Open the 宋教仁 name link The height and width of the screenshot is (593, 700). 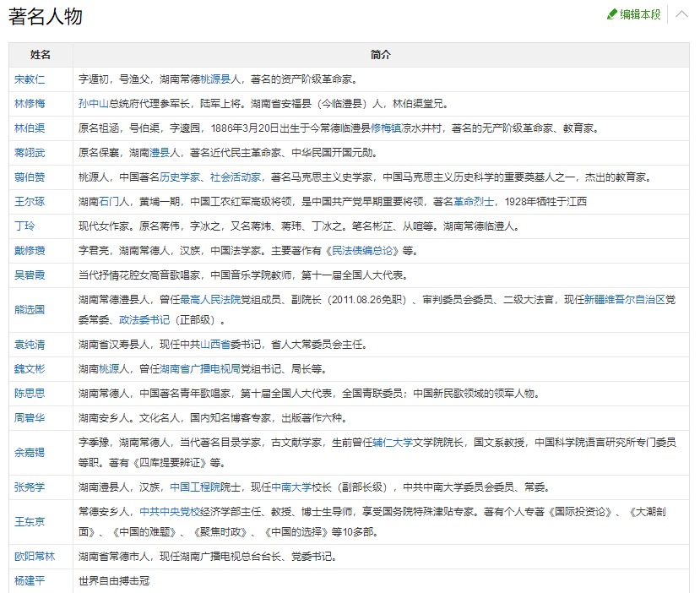tap(30, 79)
